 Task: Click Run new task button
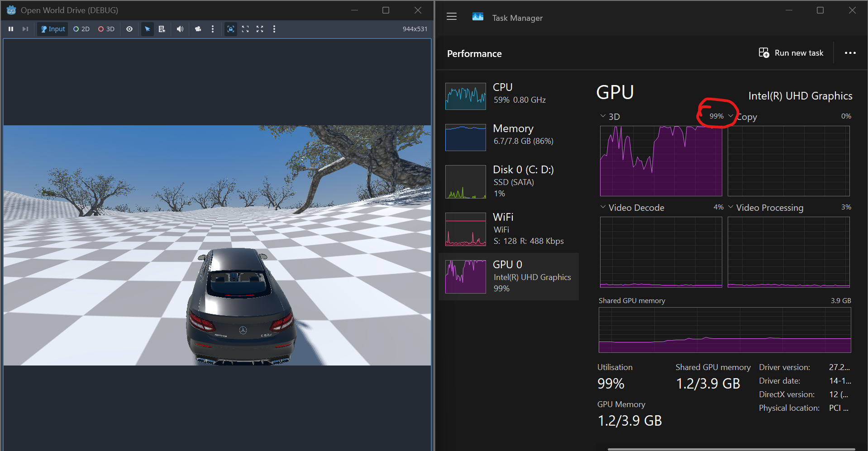point(791,53)
